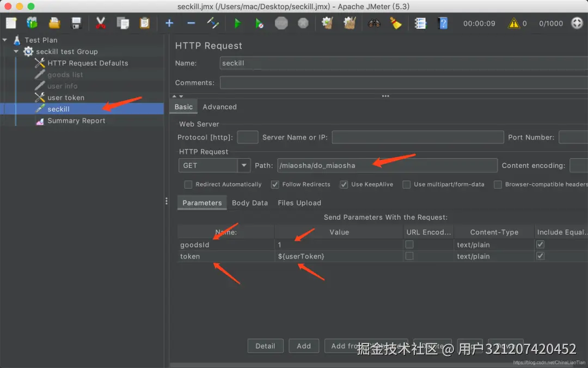Click the split pane divider dots handle
Image resolution: width=588 pixels, height=368 pixels.
click(x=167, y=201)
